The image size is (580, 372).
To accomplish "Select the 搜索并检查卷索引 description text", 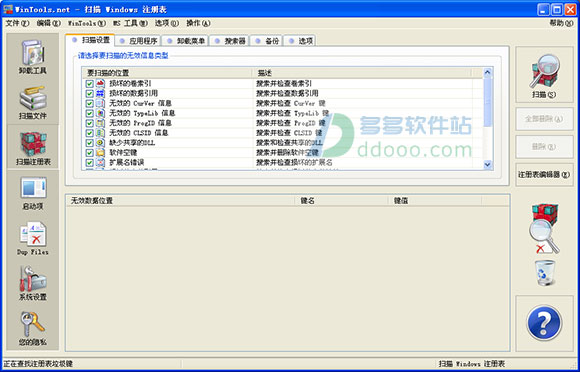I will [284, 84].
